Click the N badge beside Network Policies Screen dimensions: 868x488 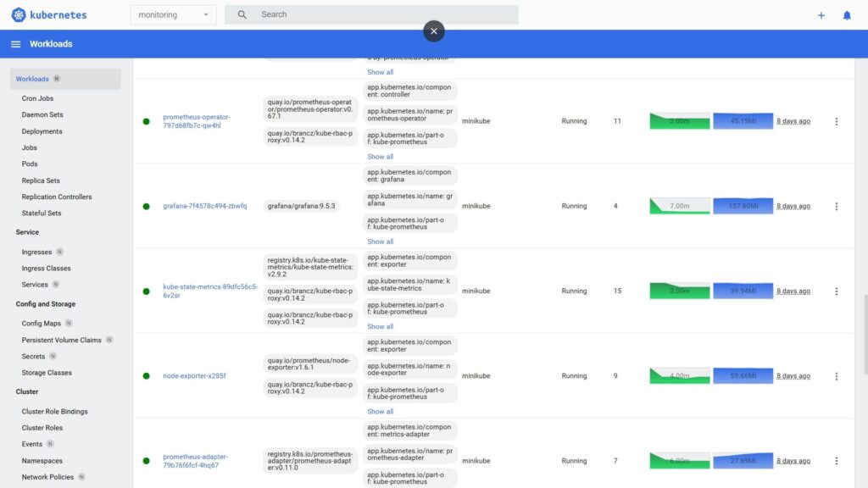click(x=81, y=477)
